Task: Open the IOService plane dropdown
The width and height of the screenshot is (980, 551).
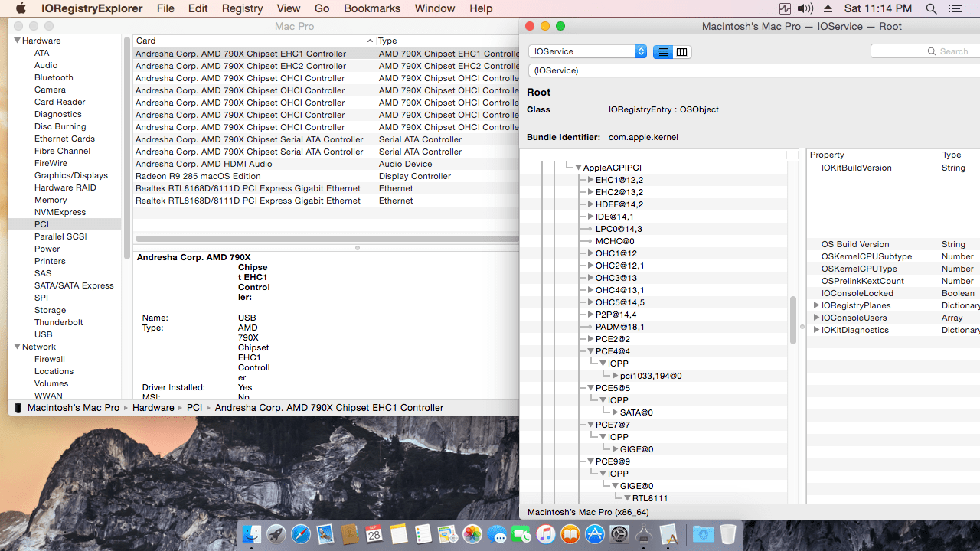Action: [x=588, y=51]
